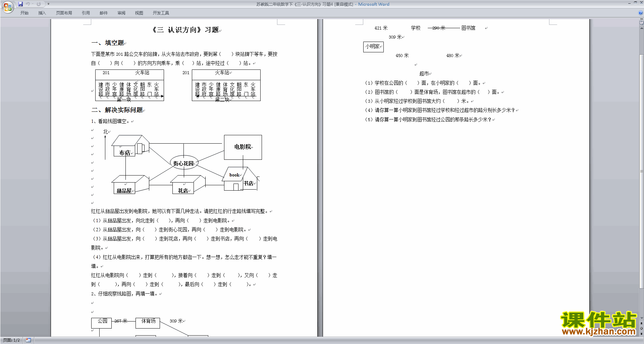Switch to the 引用 tab
Screen dimensions: 644x344
86,13
